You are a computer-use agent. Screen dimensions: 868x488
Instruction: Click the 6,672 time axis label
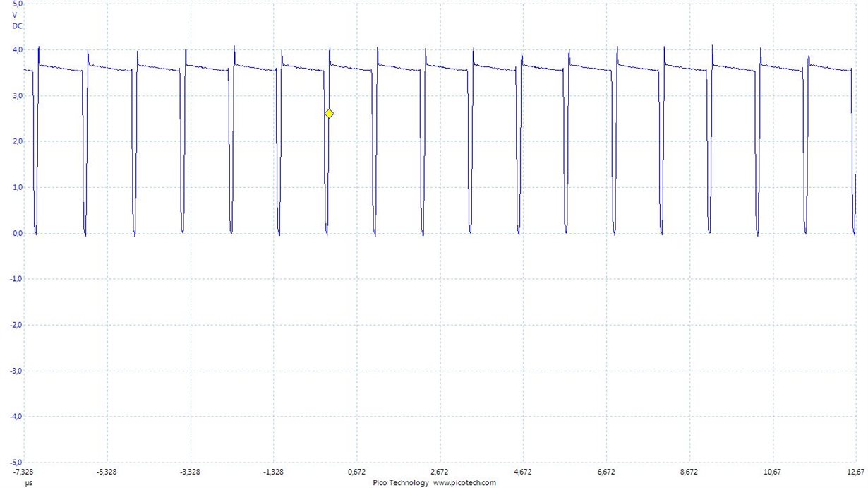pyautogui.click(x=606, y=472)
